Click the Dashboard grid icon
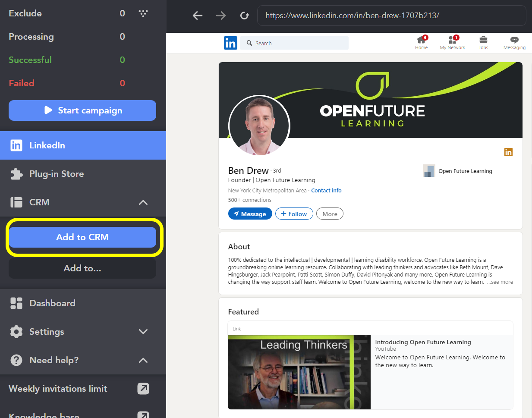 (x=16, y=303)
